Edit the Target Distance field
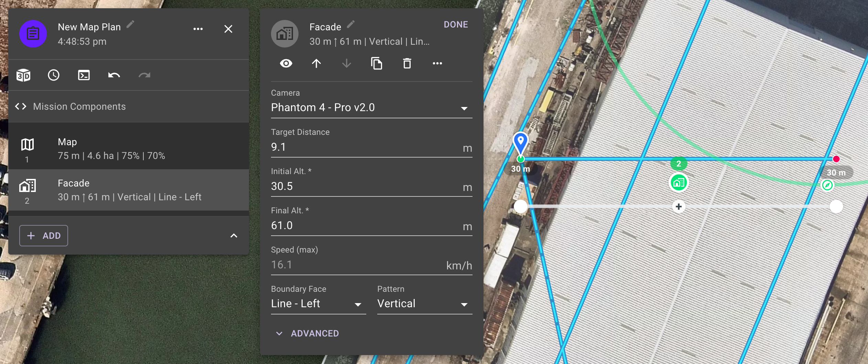The width and height of the screenshot is (868, 364). (372, 147)
